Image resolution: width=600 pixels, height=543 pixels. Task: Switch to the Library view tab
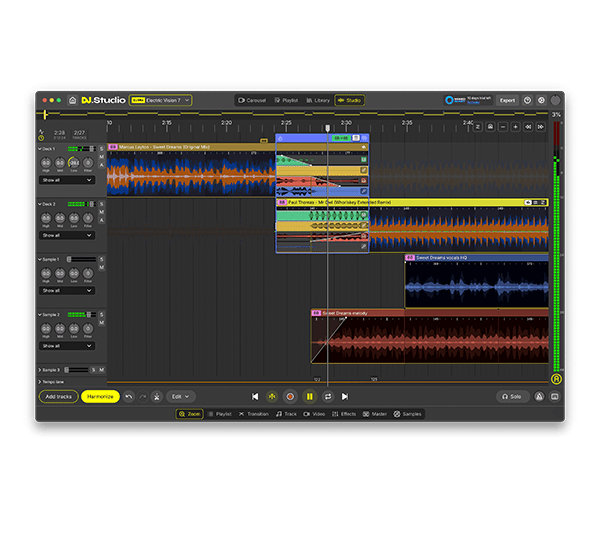click(x=318, y=100)
